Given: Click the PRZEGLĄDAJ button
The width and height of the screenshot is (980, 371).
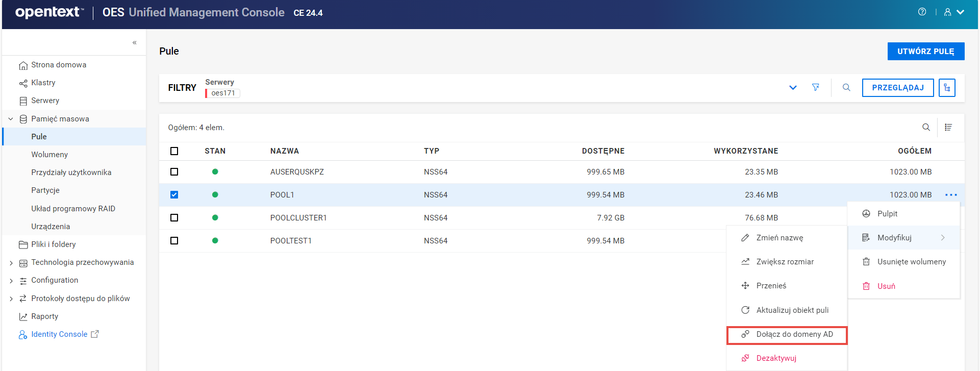Looking at the screenshot, I should click(898, 88).
